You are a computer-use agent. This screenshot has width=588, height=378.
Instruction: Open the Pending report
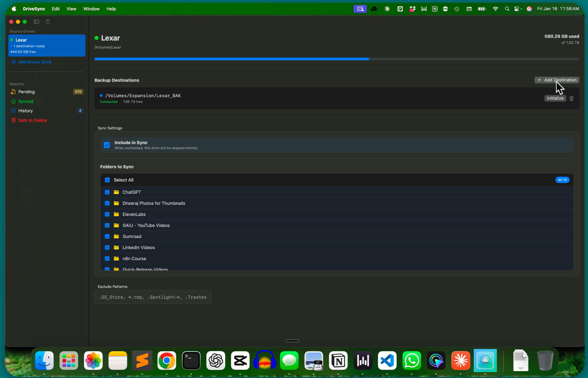(26, 92)
